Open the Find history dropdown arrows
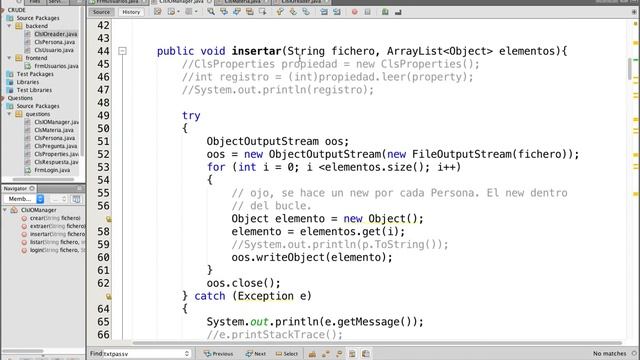Screen dimensions: 640x360 pos(187,353)
